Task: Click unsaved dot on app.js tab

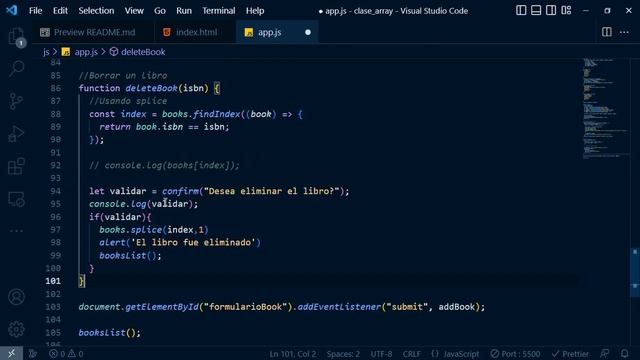Action: 308,32
